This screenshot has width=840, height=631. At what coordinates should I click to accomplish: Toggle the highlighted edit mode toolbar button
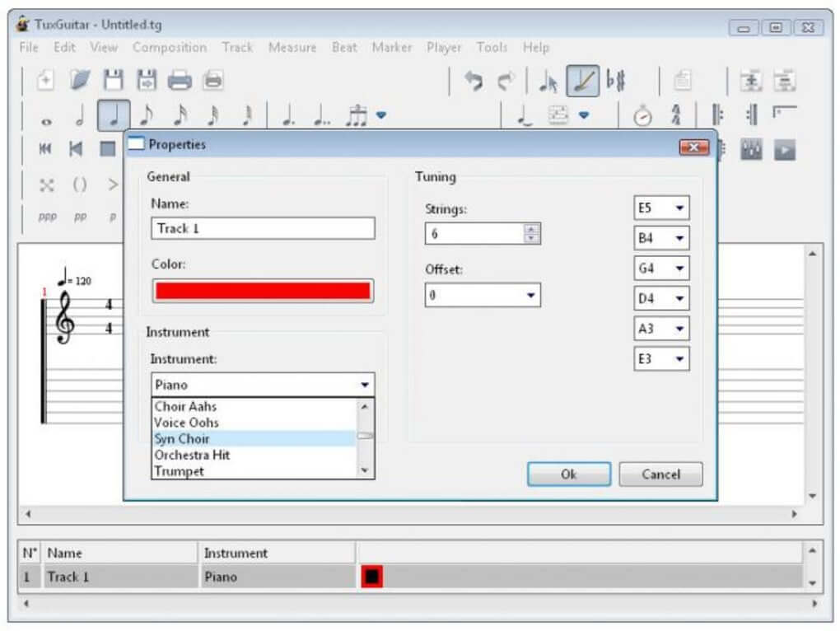[582, 80]
